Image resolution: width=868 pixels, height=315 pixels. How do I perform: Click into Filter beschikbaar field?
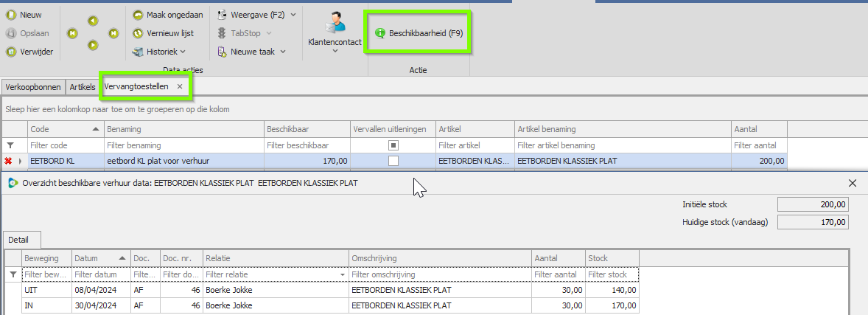point(307,145)
